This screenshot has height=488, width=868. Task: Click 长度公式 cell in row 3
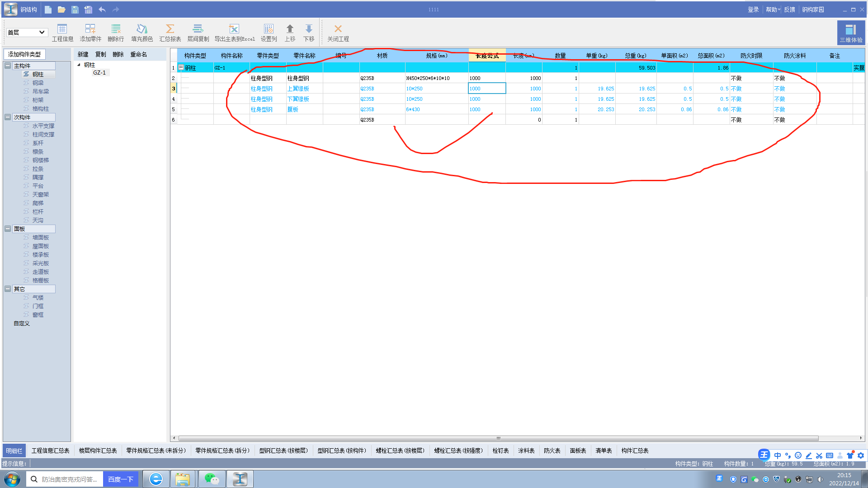[x=487, y=89]
